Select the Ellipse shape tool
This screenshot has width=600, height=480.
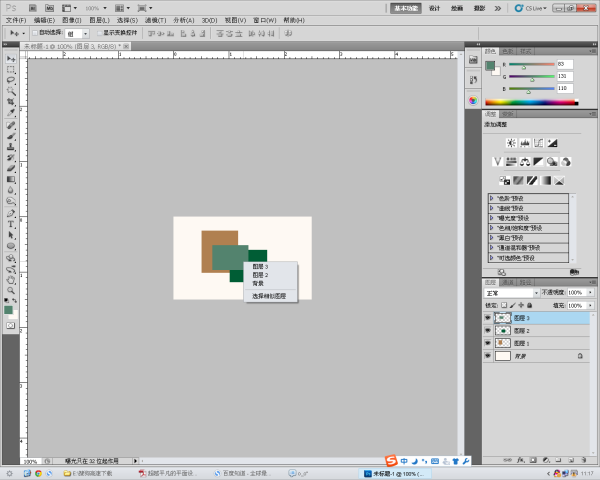pyautogui.click(x=11, y=246)
